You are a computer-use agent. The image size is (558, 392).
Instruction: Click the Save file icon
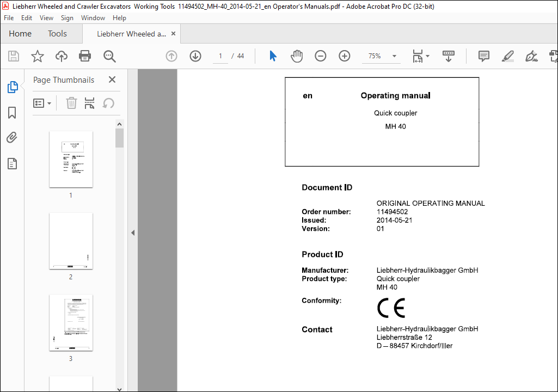14,56
